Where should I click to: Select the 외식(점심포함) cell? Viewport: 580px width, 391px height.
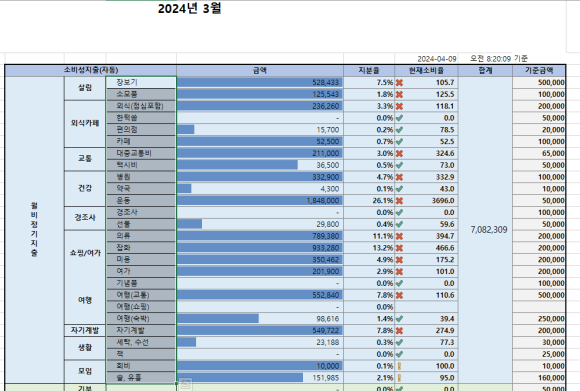[141, 106]
